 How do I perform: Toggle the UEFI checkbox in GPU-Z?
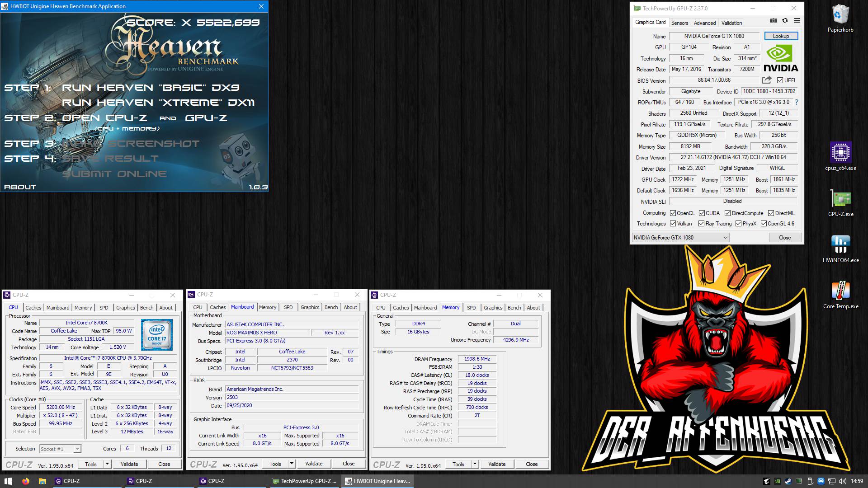pos(780,80)
